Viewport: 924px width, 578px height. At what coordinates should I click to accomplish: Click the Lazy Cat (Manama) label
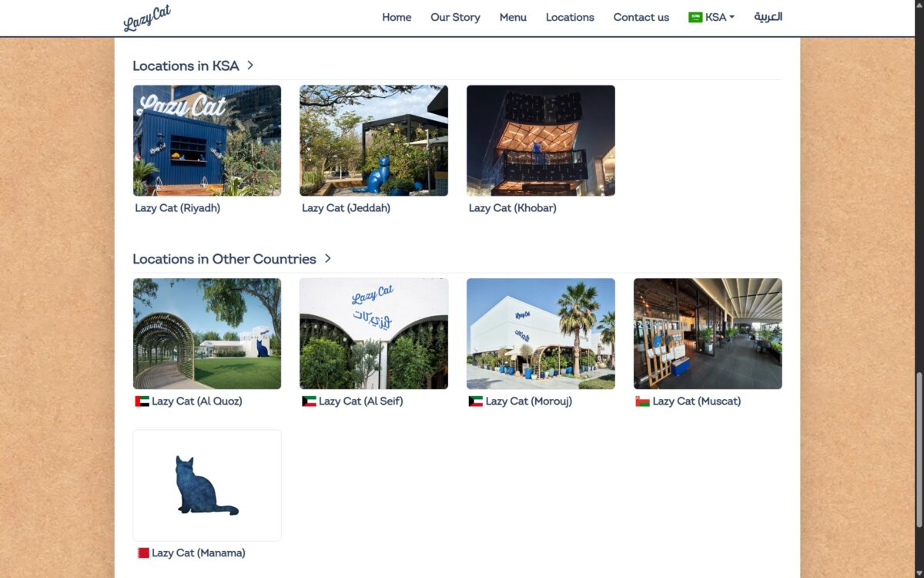coord(199,553)
